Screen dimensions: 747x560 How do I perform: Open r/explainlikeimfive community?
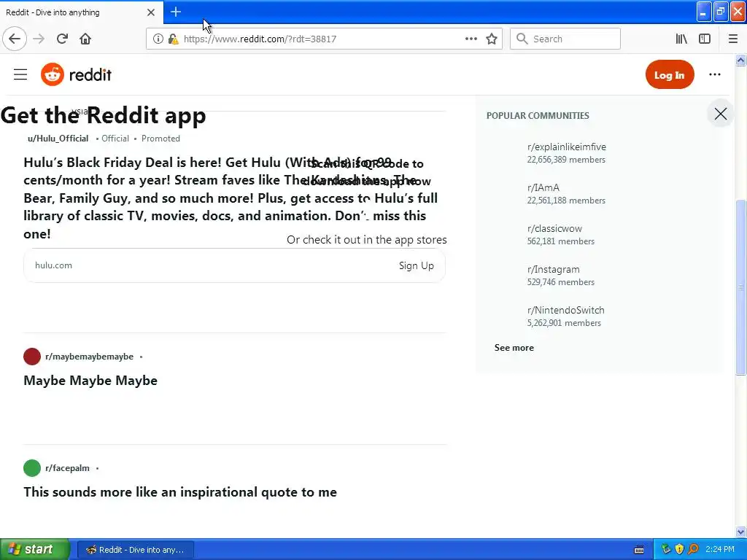pos(566,147)
